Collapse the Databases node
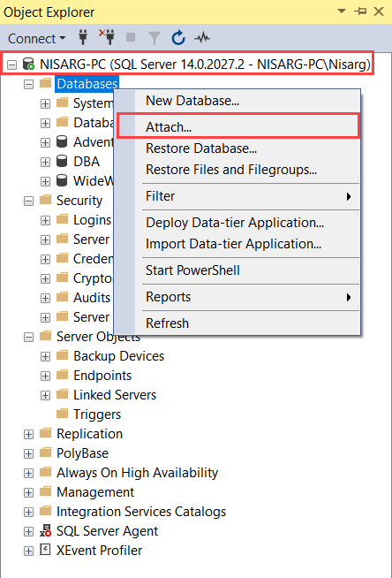The width and height of the screenshot is (392, 578). click(29, 85)
